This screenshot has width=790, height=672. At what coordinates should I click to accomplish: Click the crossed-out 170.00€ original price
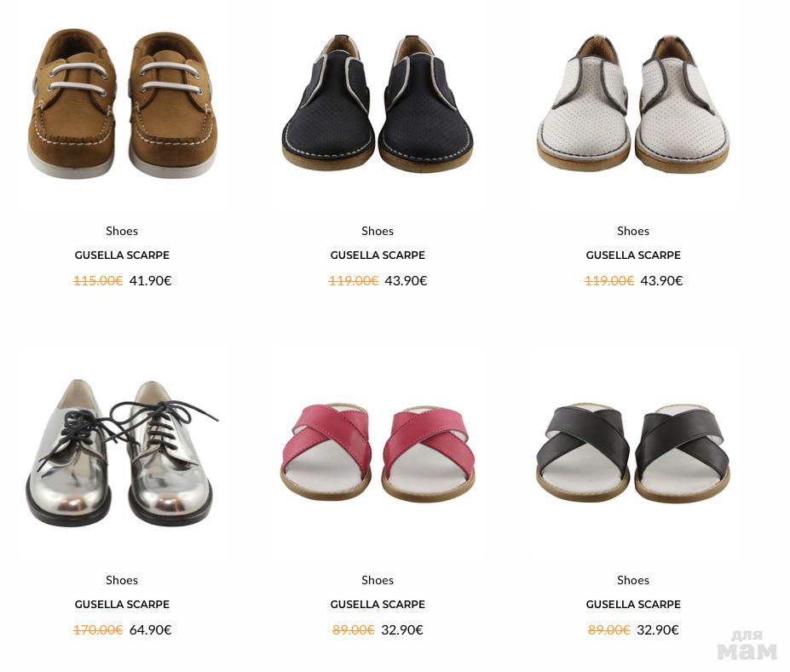[x=98, y=630]
